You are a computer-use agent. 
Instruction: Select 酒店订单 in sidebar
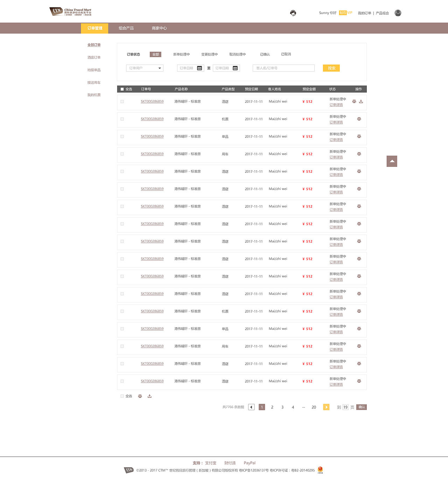pyautogui.click(x=94, y=57)
